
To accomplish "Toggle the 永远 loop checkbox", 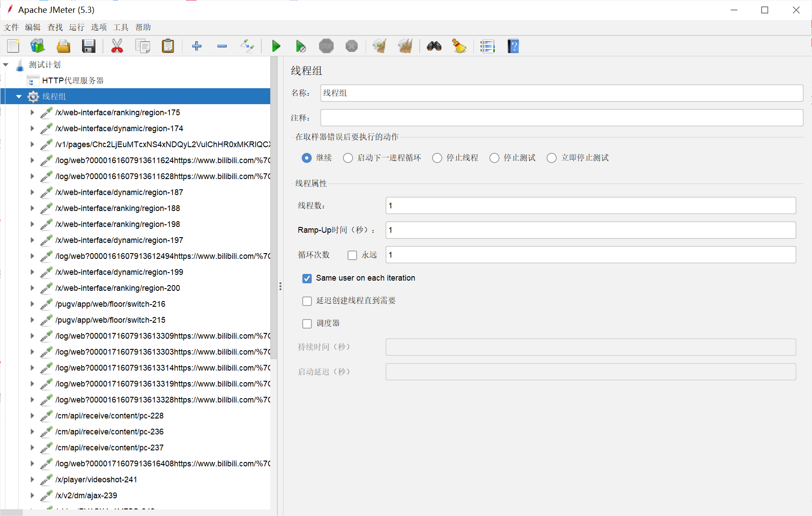I will click(352, 255).
